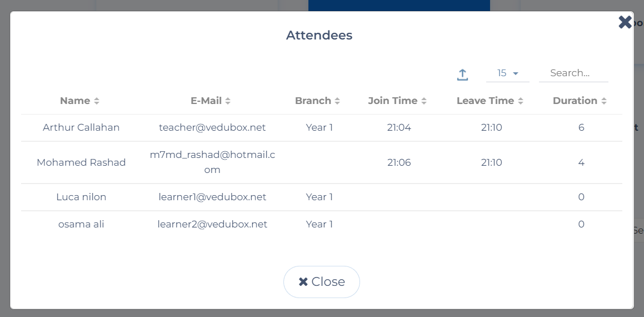Focus the Search attendees field
644x317 pixels.
coord(573,73)
